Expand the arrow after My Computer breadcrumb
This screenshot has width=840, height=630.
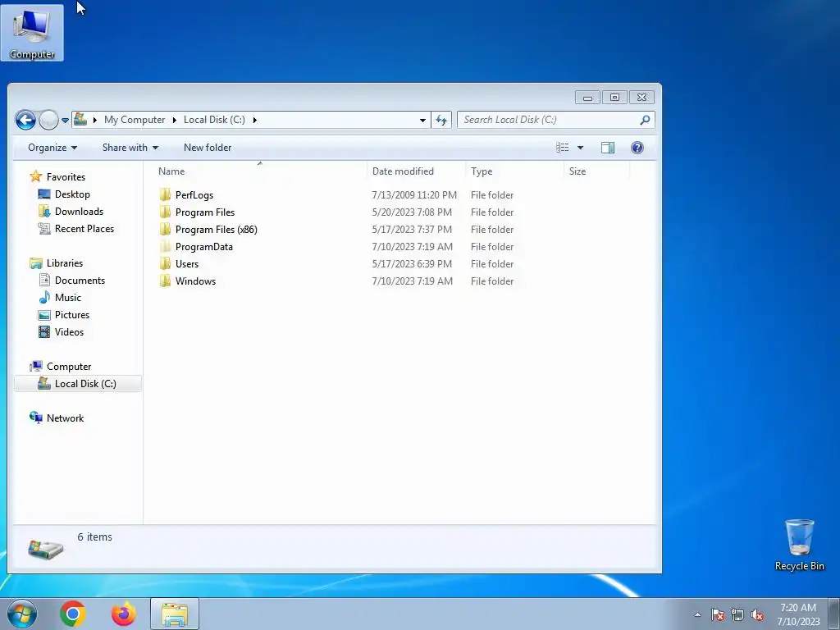(174, 120)
